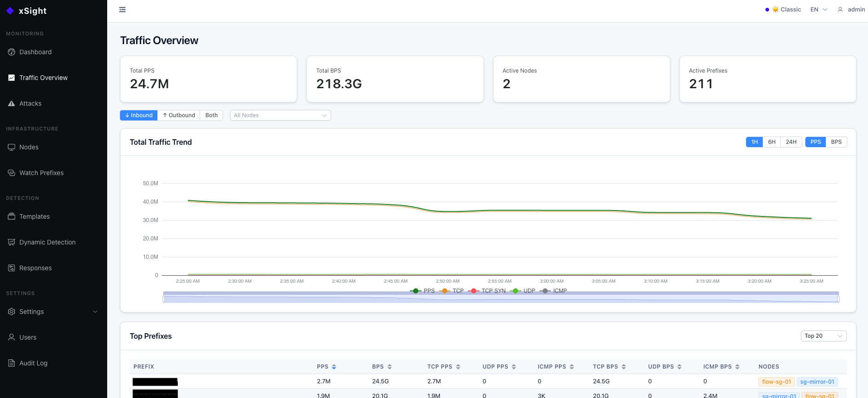Open Audit Log document icon
The width and height of the screenshot is (868, 398).
pyautogui.click(x=11, y=363)
